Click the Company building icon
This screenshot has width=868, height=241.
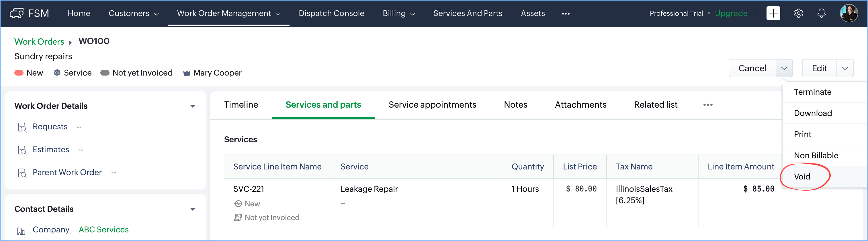click(21, 231)
